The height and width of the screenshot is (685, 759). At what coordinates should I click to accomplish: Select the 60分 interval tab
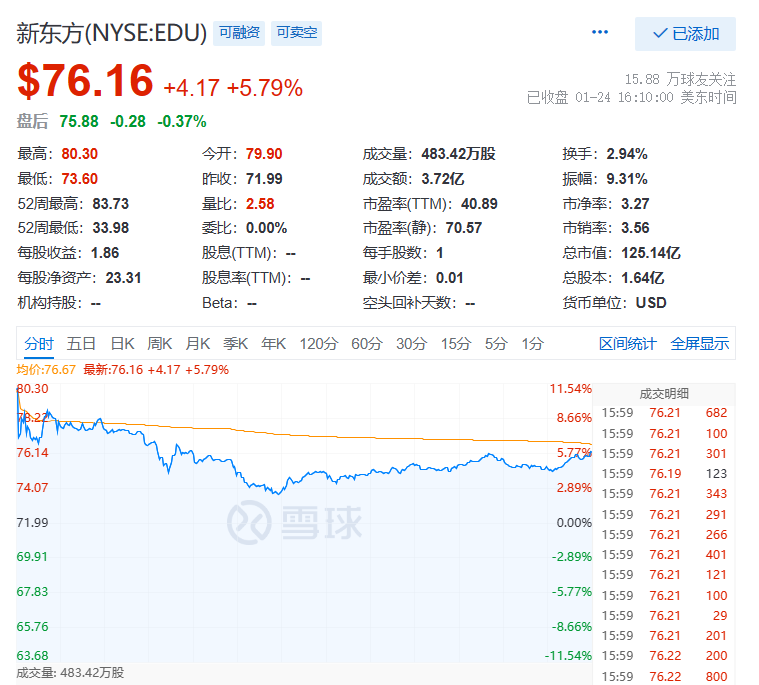pyautogui.click(x=366, y=344)
